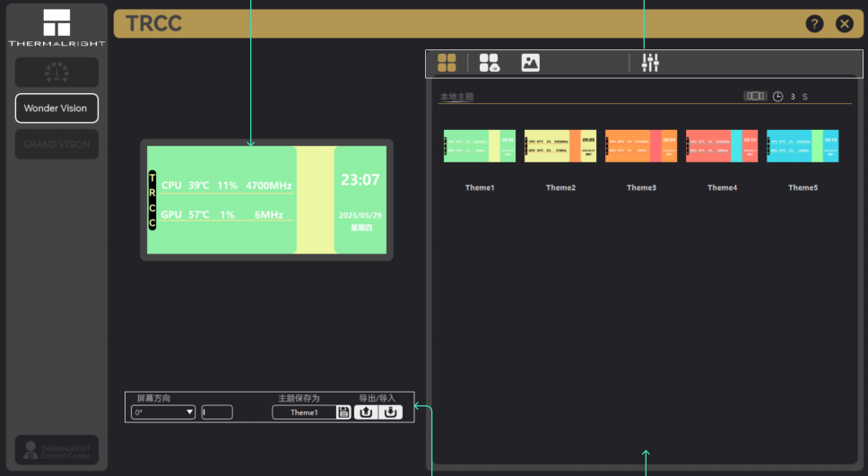This screenshot has width=868, height=476.
Task: Click the clock timer interval icon
Action: [x=778, y=96]
